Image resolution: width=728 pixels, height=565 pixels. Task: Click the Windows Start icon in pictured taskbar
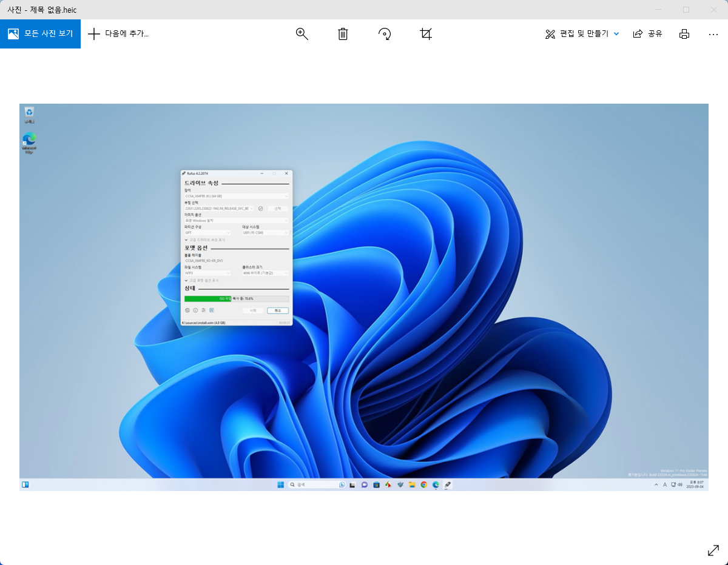pos(280,484)
